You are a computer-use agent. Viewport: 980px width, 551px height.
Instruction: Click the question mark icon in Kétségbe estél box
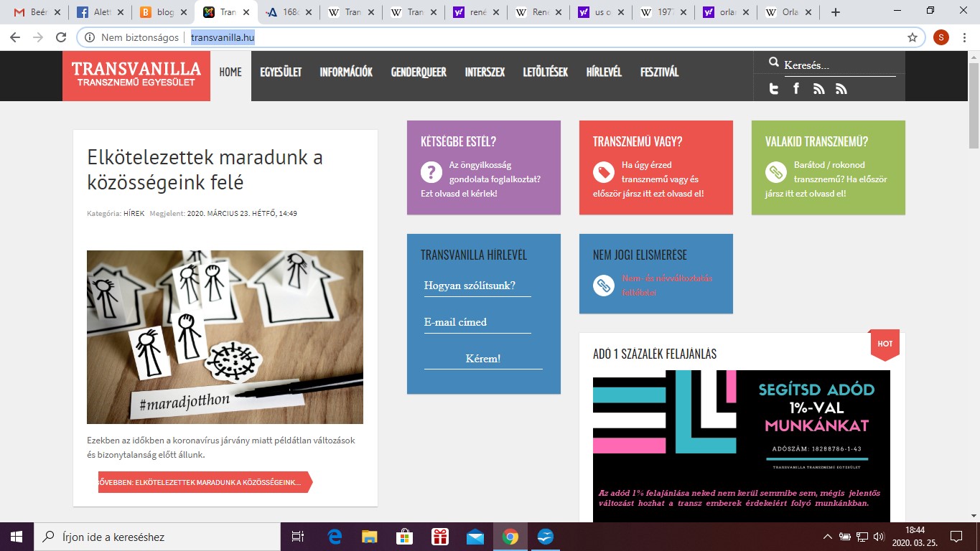tap(431, 172)
